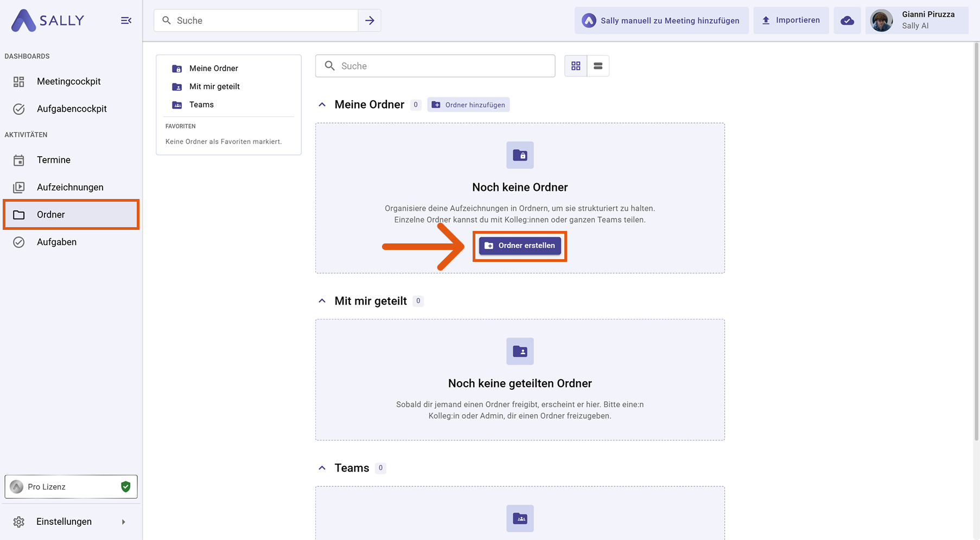Collapse the sidebar with the menu icon
This screenshot has width=980, height=540.
(126, 21)
